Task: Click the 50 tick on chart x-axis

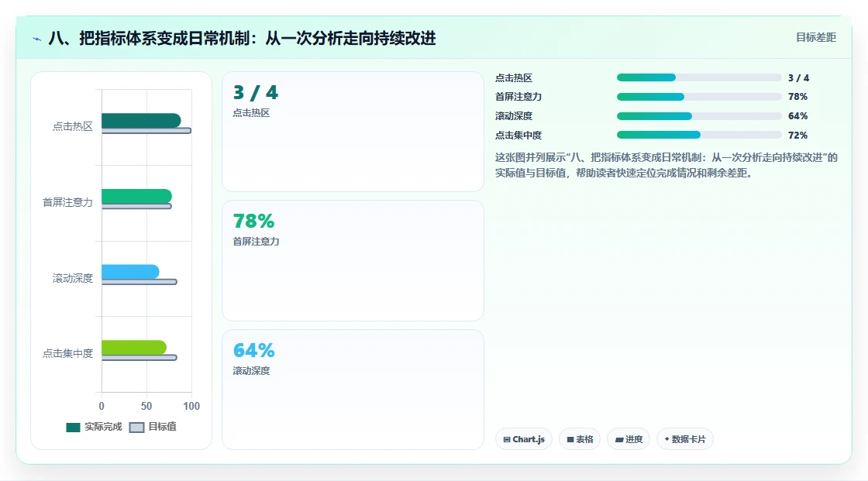Action: tap(146, 406)
